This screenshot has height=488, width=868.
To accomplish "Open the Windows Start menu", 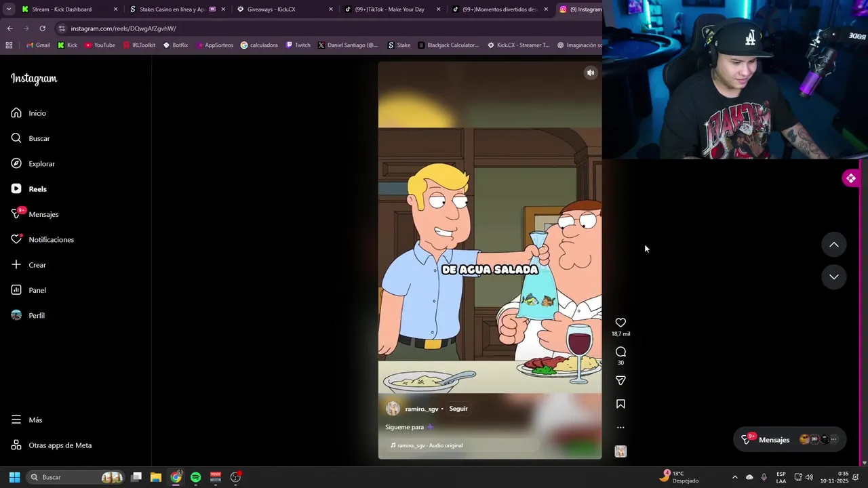I will click(x=14, y=477).
